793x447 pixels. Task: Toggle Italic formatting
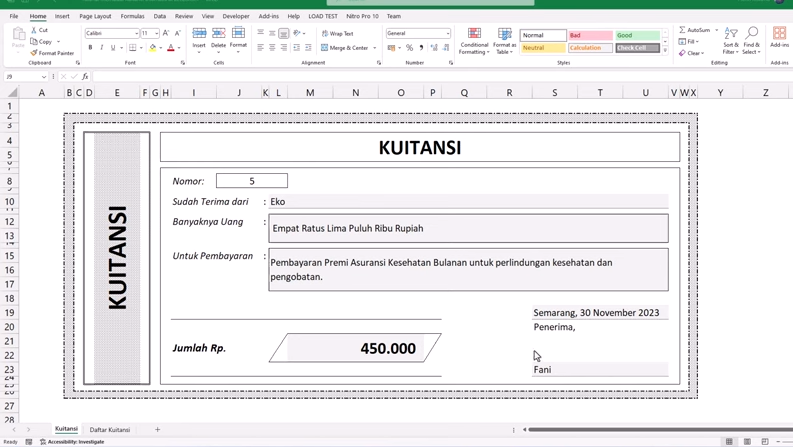coord(102,48)
